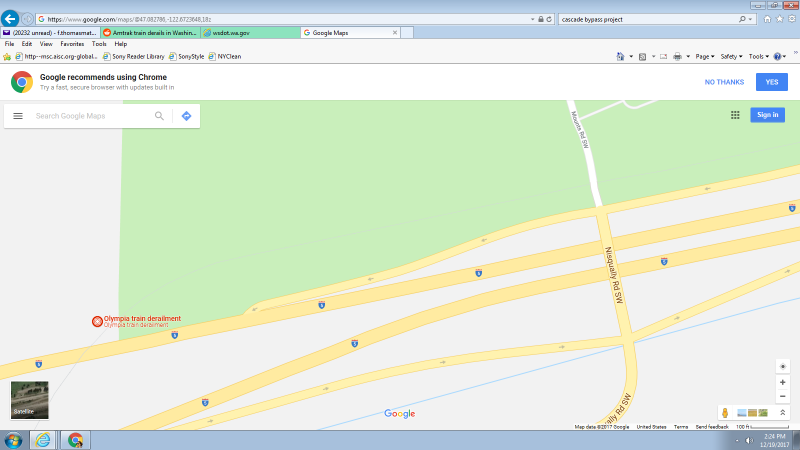800x450 pixels.
Task: Open the Google apps grid
Action: (735, 115)
